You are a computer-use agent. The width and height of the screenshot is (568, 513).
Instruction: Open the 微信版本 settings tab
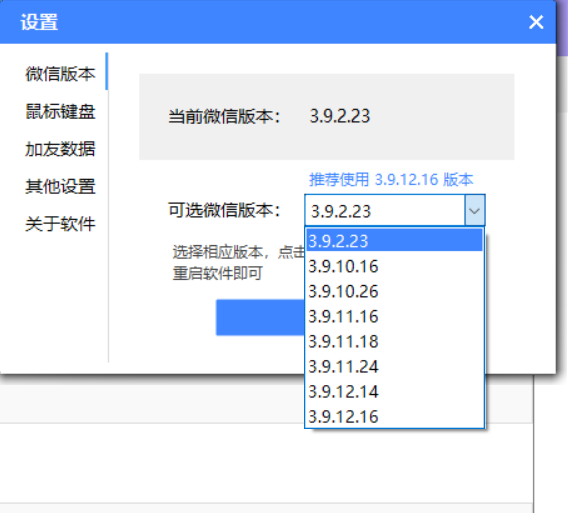click(60, 74)
